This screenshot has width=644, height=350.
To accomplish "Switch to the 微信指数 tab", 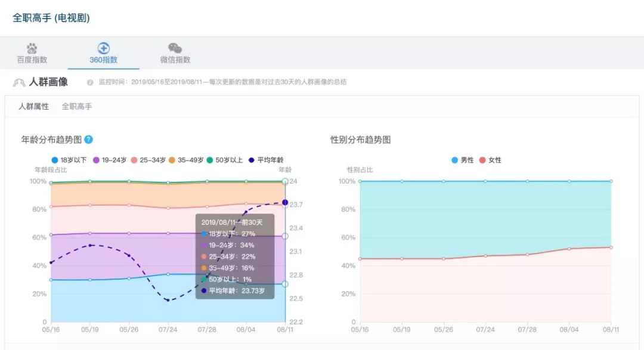I will (175, 60).
